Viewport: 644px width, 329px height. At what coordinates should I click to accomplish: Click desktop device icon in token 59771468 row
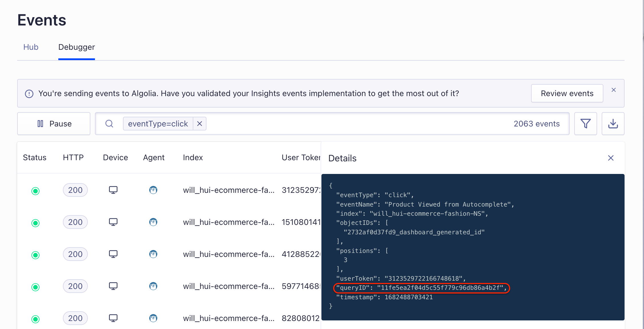(113, 286)
